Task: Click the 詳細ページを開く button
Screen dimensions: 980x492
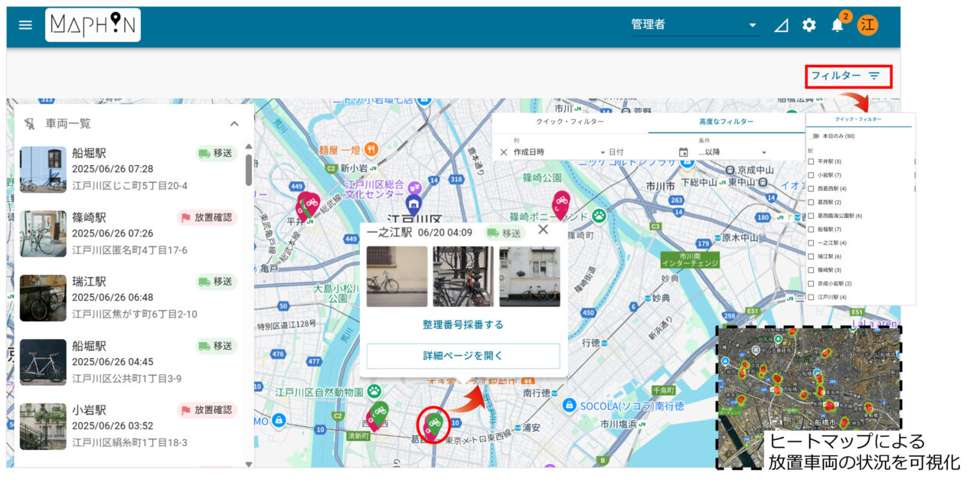Action: coord(463,357)
